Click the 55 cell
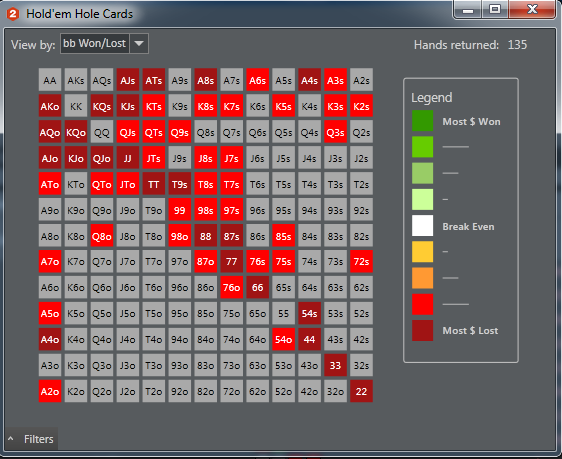This screenshot has height=459, width=562. pyautogui.click(x=284, y=314)
